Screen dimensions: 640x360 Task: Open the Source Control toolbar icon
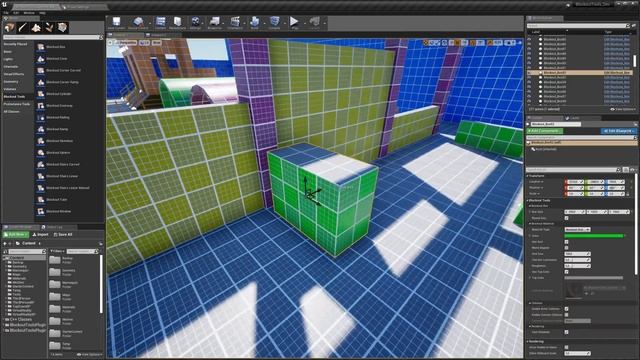tap(138, 22)
